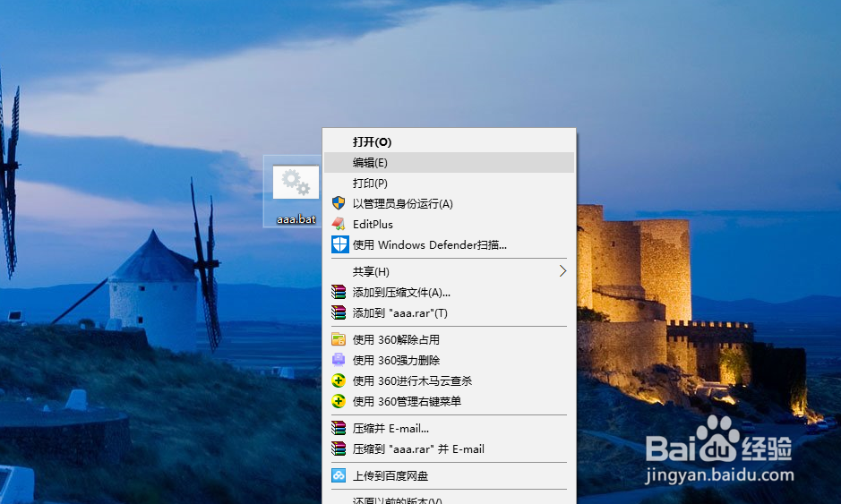Choose 编辑(E) from the context menu

[450, 162]
